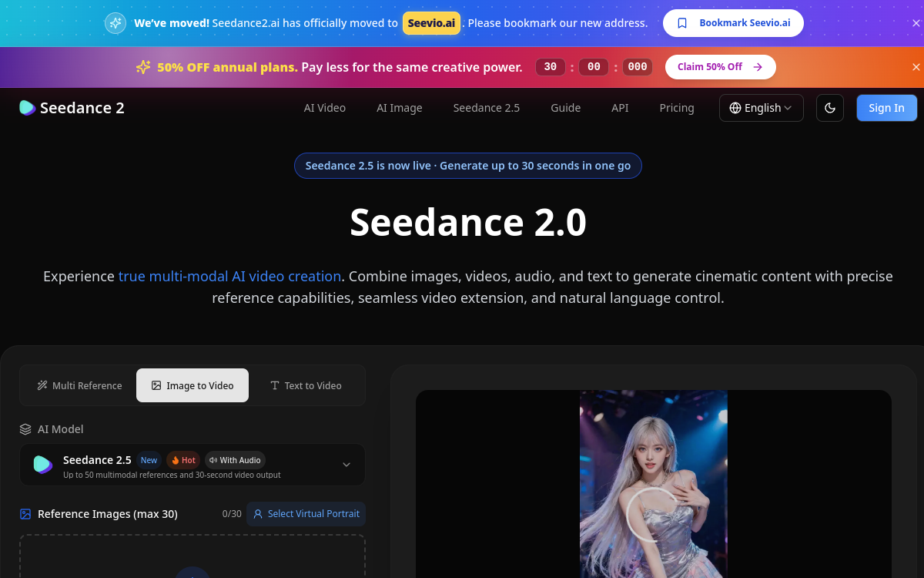Expand the Seedance 2.5 model dropdown
The height and width of the screenshot is (578, 924).
[192, 465]
